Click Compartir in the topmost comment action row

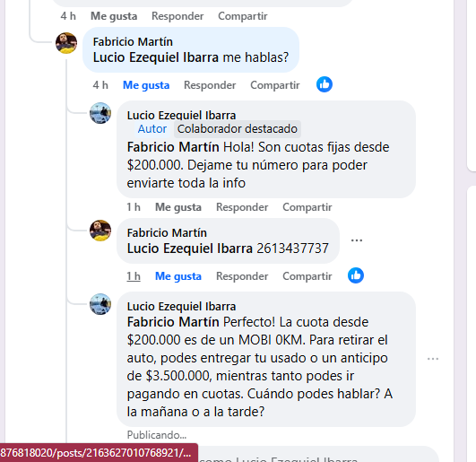243,16
